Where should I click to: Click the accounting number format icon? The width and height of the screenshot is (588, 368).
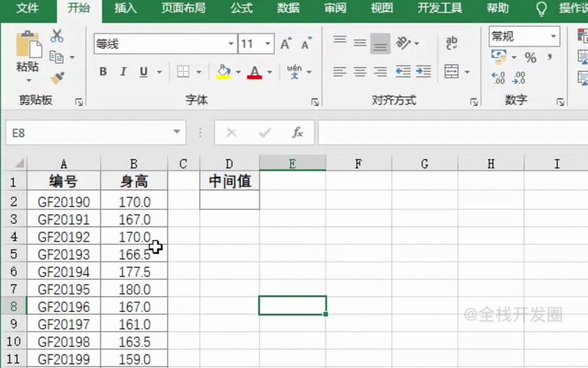pyautogui.click(x=499, y=57)
